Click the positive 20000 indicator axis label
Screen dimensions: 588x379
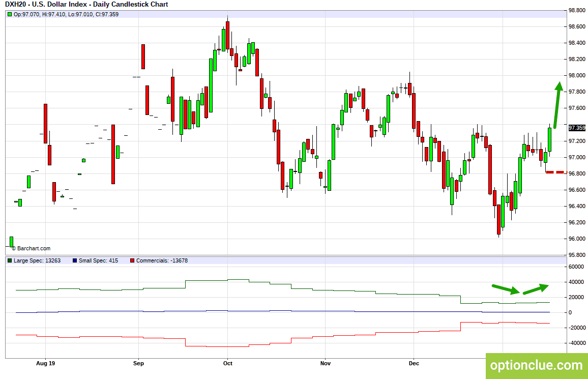[x=576, y=297]
